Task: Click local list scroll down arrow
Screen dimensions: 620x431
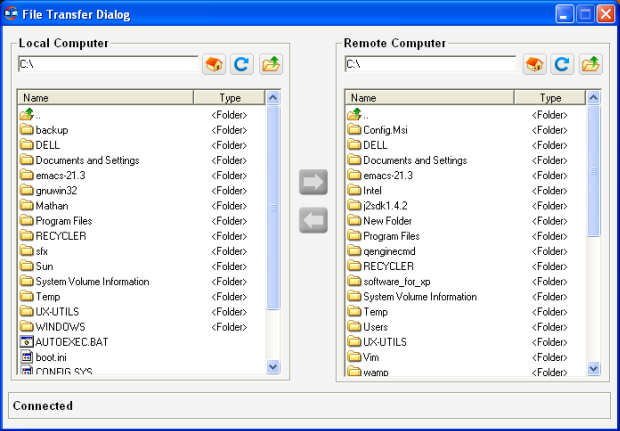Action: pos(273,367)
